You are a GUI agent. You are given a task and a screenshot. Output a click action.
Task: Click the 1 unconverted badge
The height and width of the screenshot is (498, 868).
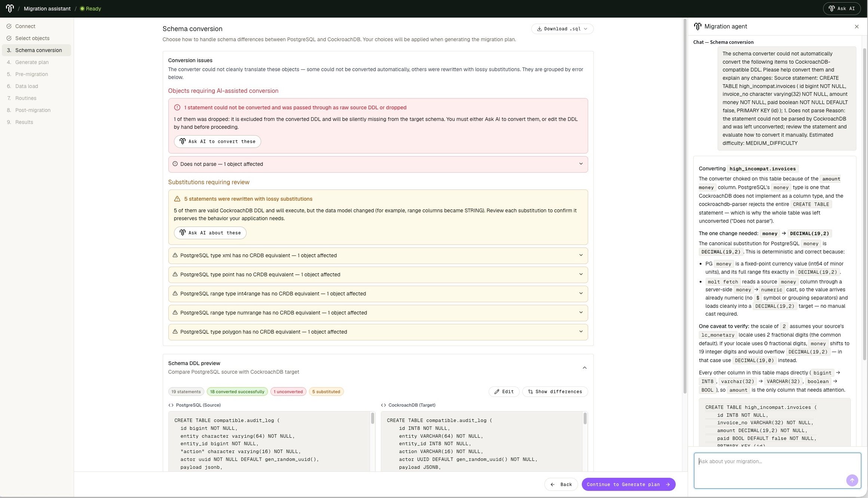pyautogui.click(x=288, y=392)
